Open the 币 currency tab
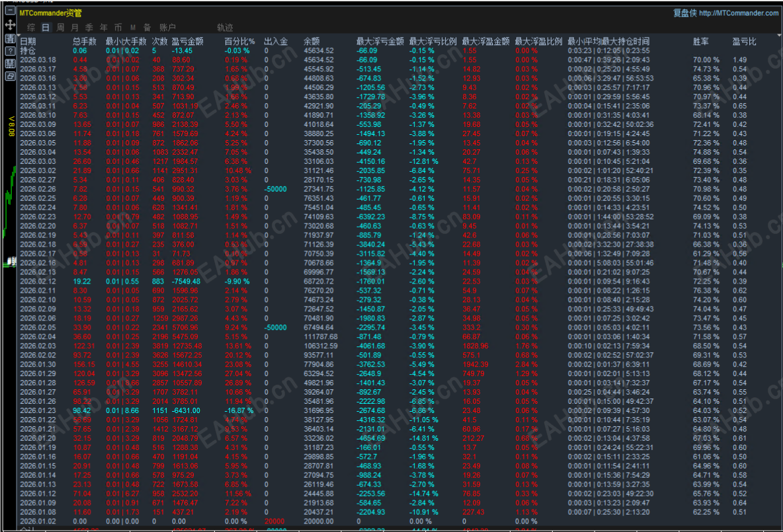The height and width of the screenshot is (532, 783). click(x=118, y=28)
